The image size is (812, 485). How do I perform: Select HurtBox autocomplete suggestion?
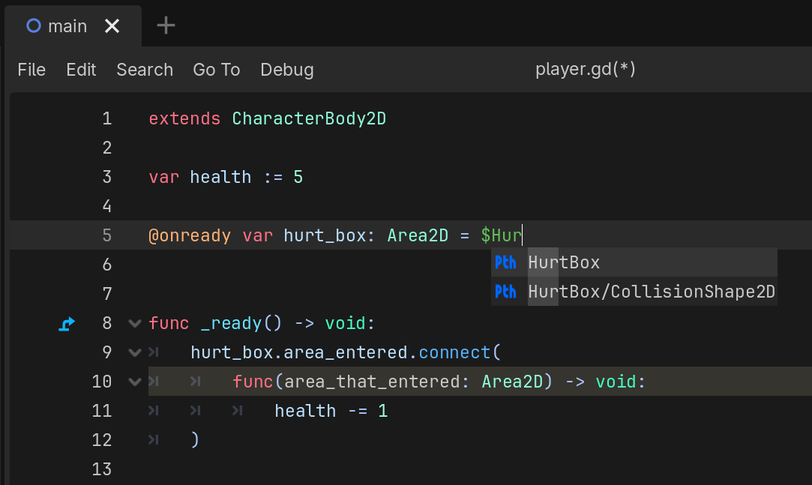tap(634, 262)
